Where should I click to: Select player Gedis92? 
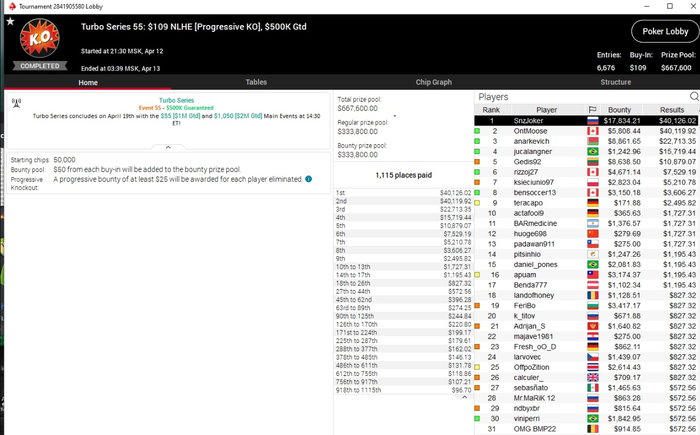[527, 162]
